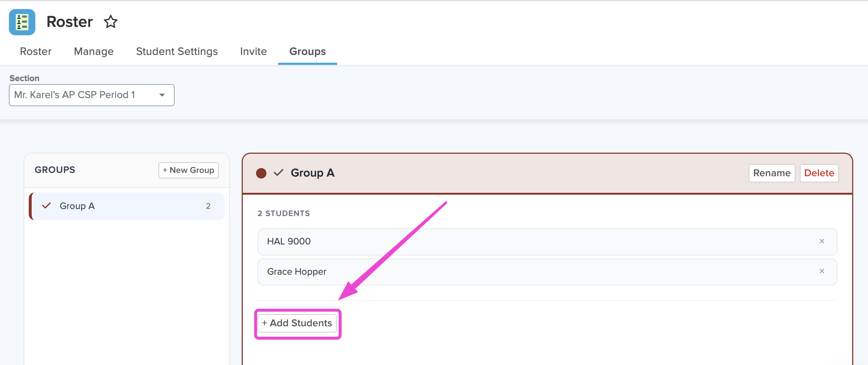Create a New Group
The image size is (868, 365).
coord(188,170)
